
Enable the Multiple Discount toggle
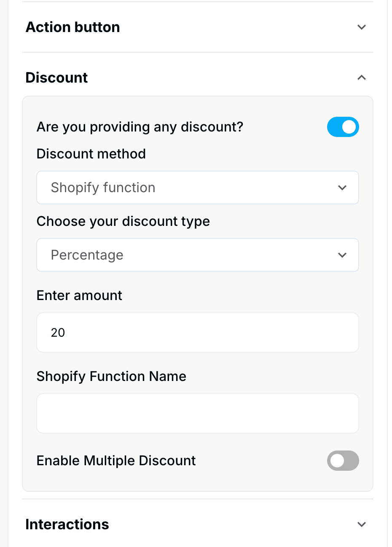343,461
